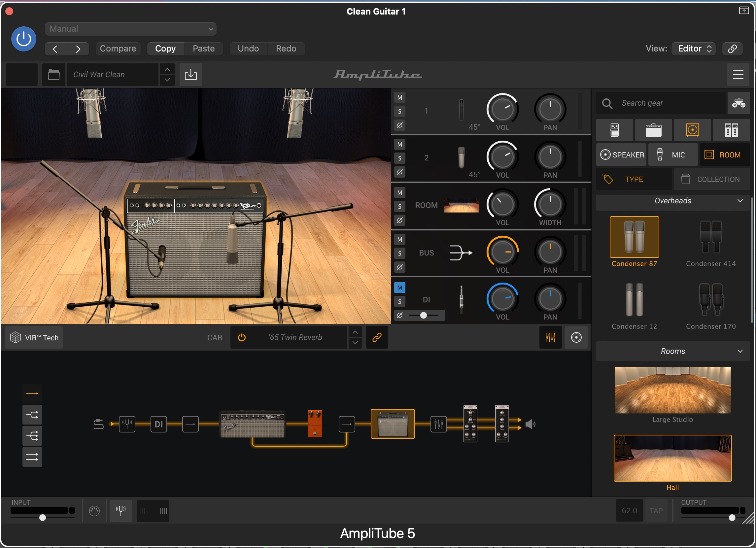Click the DI block in the chain
756x548 pixels.
click(159, 424)
